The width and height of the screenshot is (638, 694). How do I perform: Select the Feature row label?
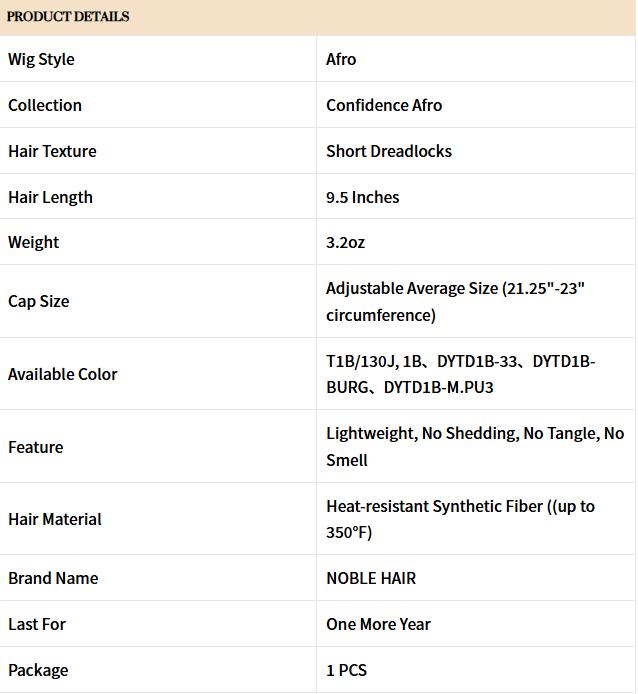[35, 447]
